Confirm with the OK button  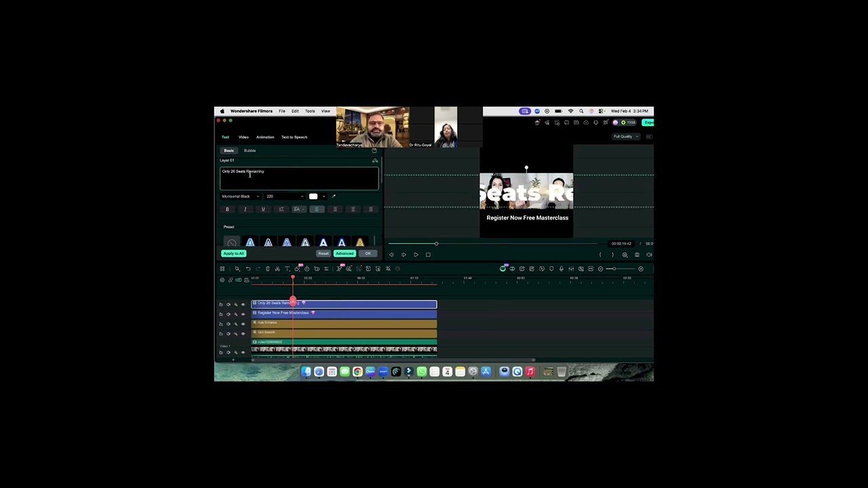368,253
